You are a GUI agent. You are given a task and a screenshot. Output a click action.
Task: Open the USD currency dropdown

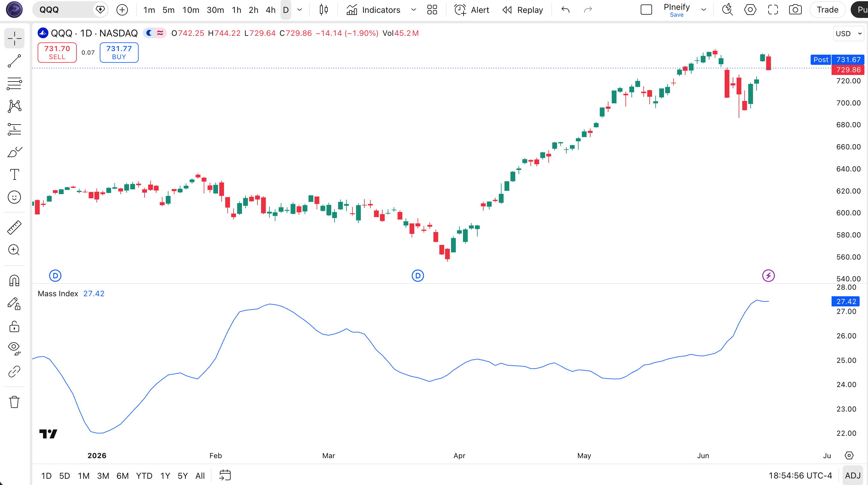849,34
